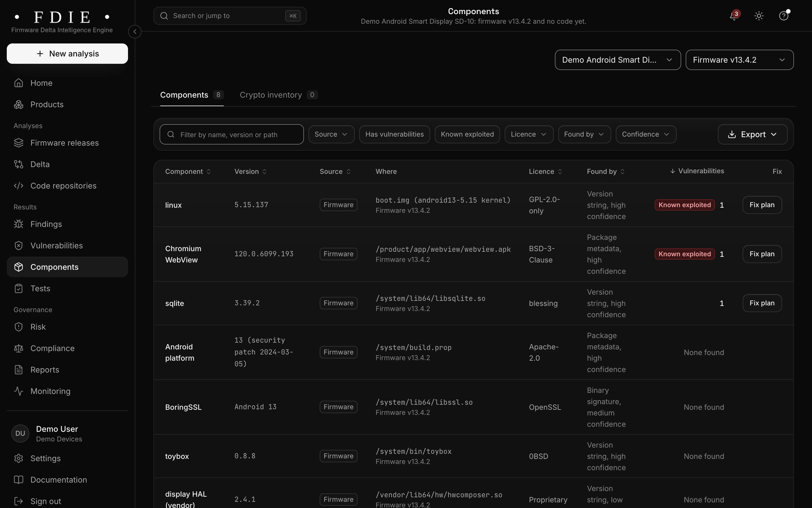Click the Filter by name, version or path field
This screenshot has height=508, width=812.
click(231, 134)
